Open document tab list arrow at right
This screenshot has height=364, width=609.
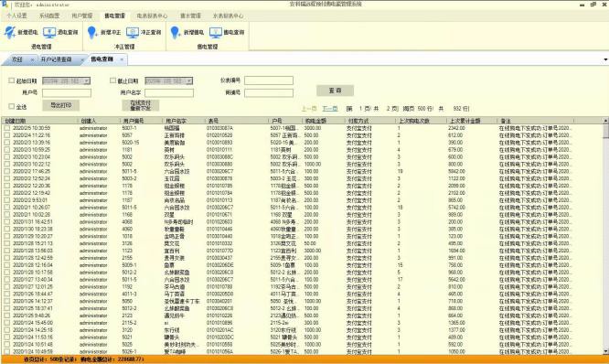[x=605, y=59]
